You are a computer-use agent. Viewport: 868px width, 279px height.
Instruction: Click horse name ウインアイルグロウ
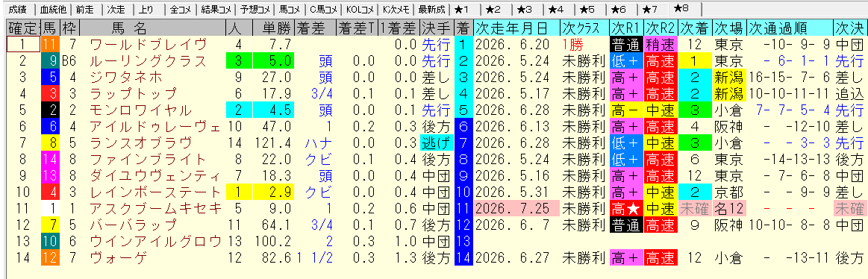(155, 241)
